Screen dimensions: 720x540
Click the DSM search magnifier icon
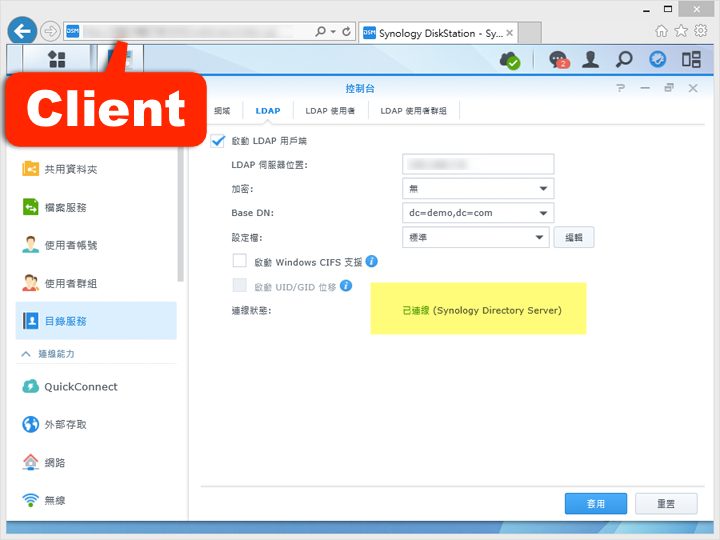624,60
